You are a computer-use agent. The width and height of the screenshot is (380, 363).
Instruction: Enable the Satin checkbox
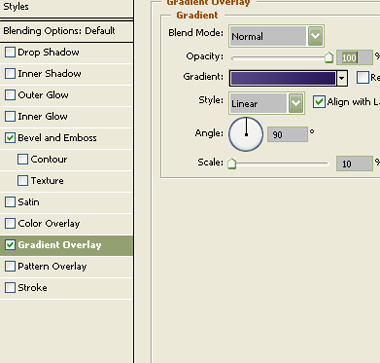[x=10, y=202]
